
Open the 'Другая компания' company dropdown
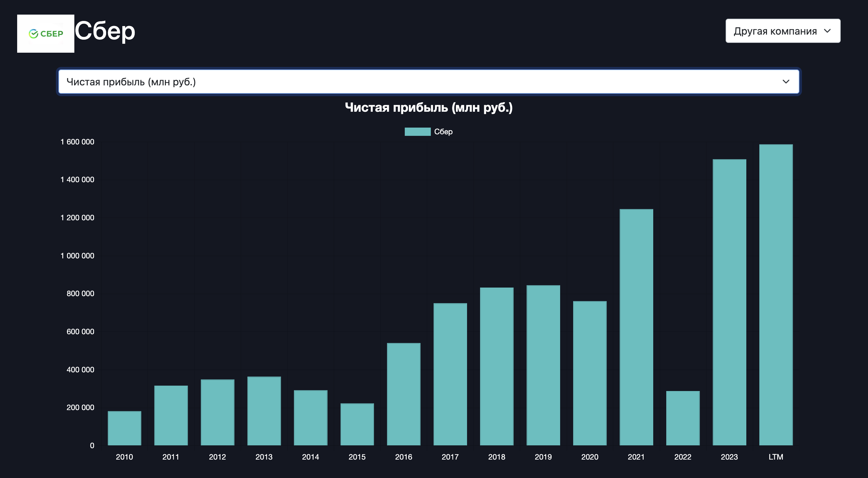click(783, 31)
